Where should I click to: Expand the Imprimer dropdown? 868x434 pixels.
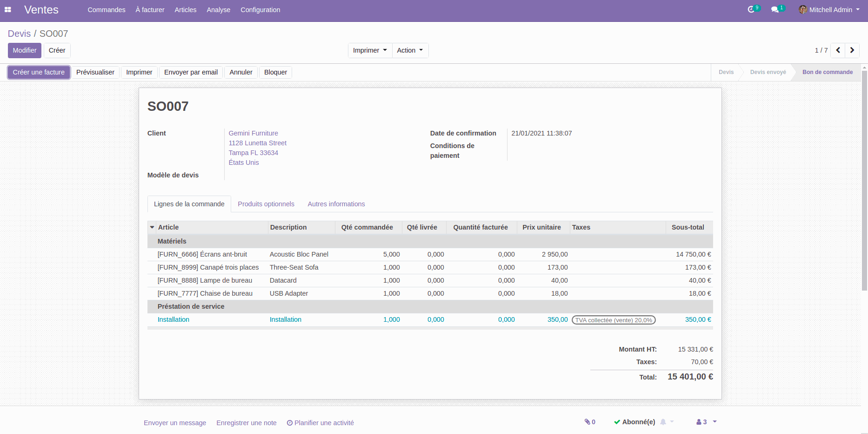tap(369, 50)
